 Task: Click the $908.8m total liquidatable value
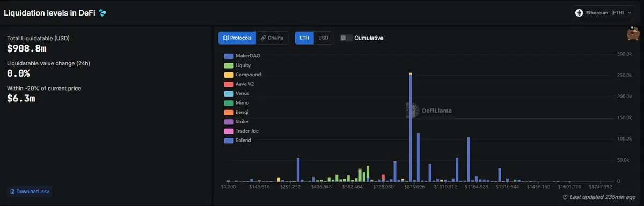[x=26, y=48]
